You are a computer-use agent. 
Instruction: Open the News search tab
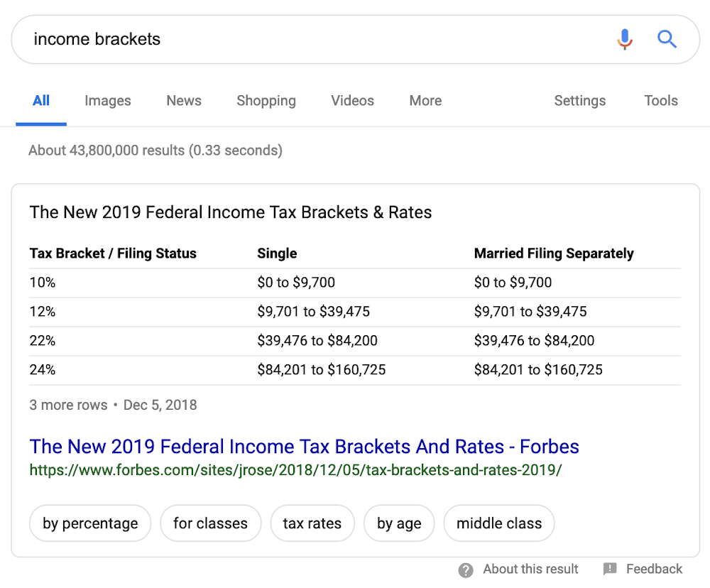184,101
